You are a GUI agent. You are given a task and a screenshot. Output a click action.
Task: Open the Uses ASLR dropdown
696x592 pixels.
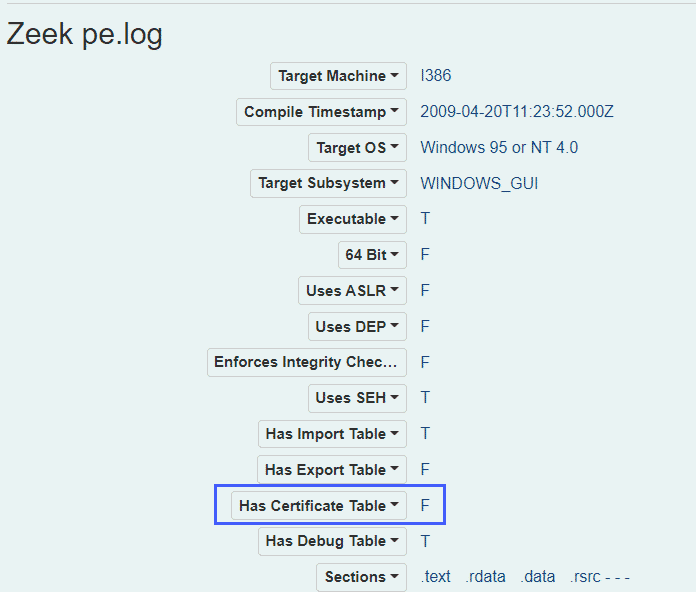point(352,291)
